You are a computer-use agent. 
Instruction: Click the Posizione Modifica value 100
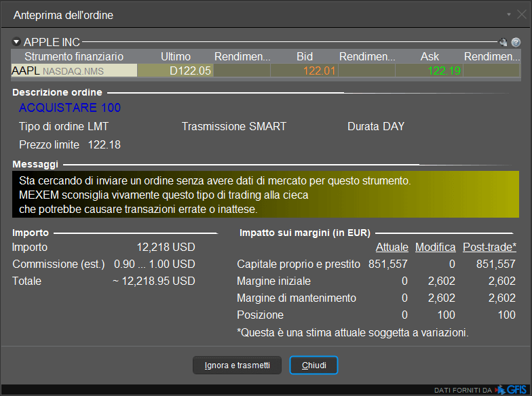[446, 315]
